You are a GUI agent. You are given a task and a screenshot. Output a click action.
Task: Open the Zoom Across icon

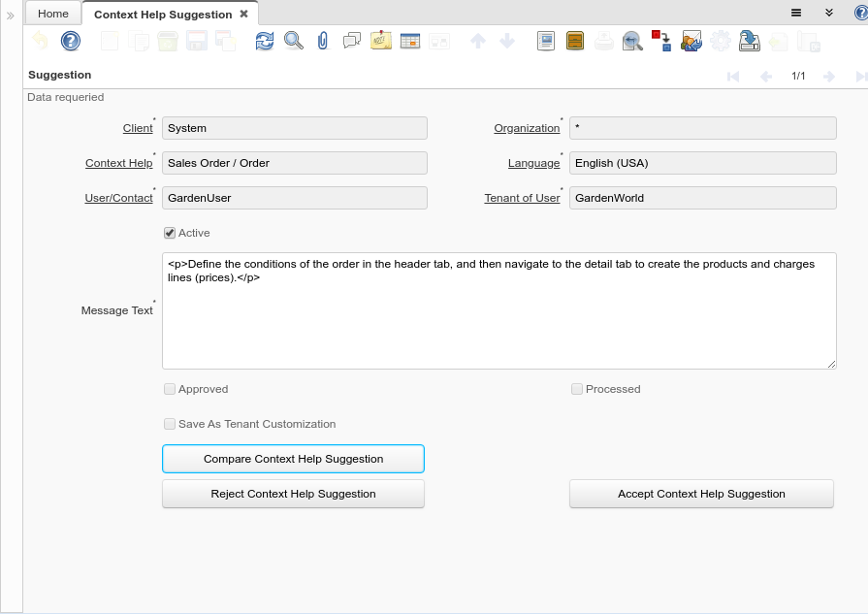(632, 41)
